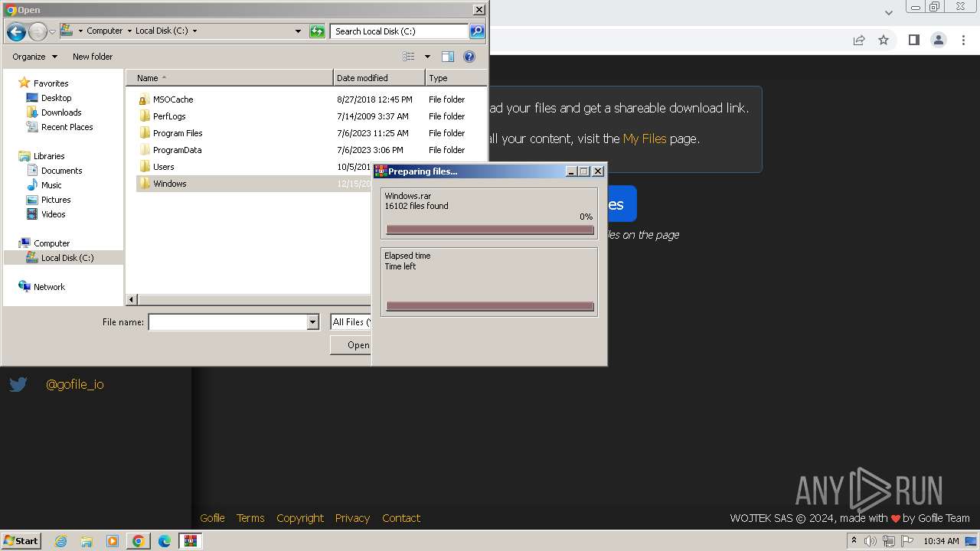Switch to Chrome in the taskbar

139,541
